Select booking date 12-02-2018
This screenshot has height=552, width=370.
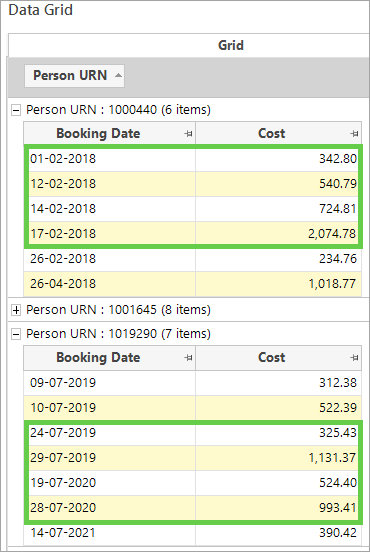pyautogui.click(x=63, y=184)
